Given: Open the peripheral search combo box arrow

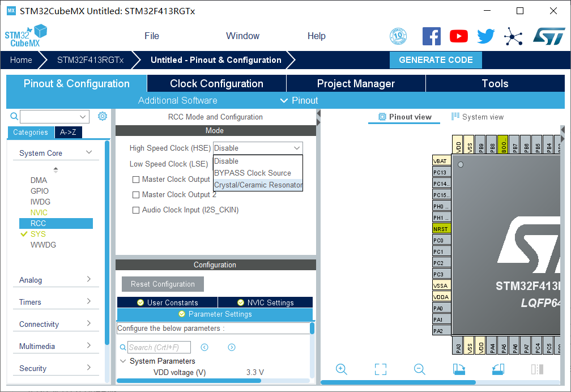Looking at the screenshot, I should click(x=83, y=117).
